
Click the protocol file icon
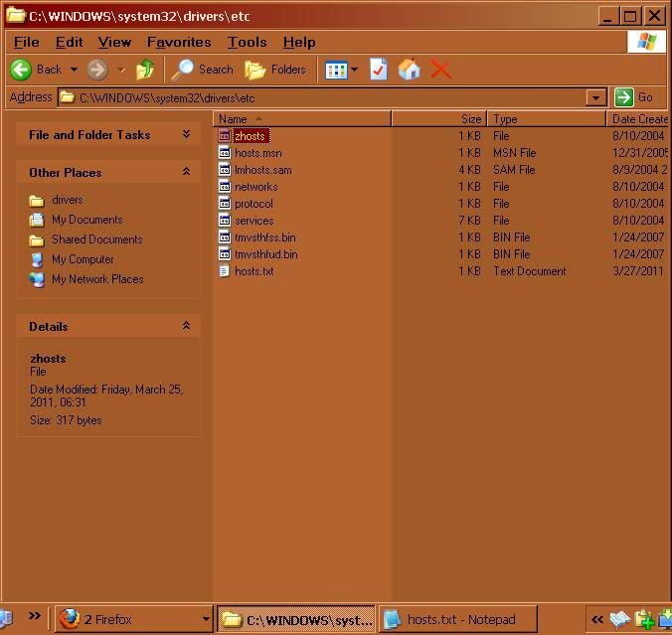225,203
